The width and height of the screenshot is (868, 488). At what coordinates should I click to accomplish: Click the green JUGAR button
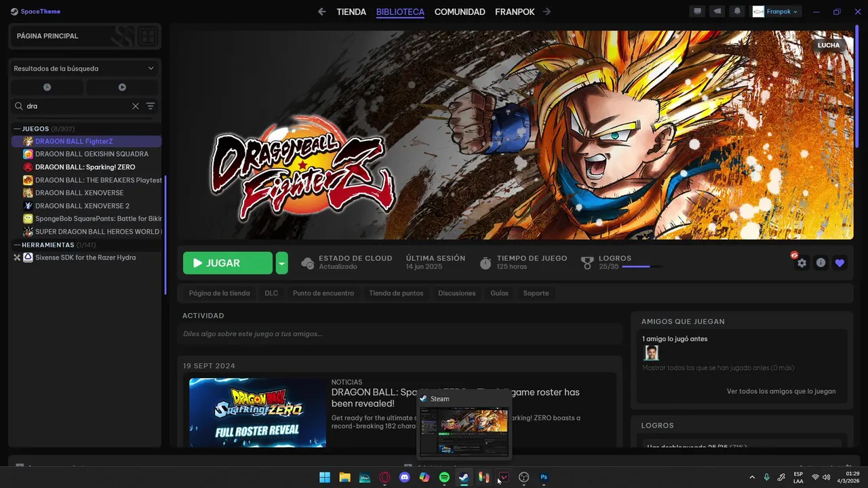pyautogui.click(x=228, y=263)
